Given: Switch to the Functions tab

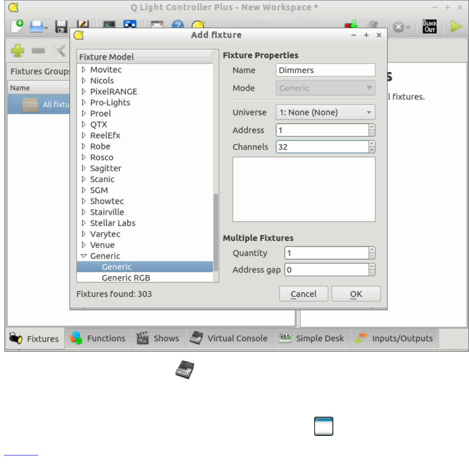Looking at the screenshot, I should tap(98, 338).
